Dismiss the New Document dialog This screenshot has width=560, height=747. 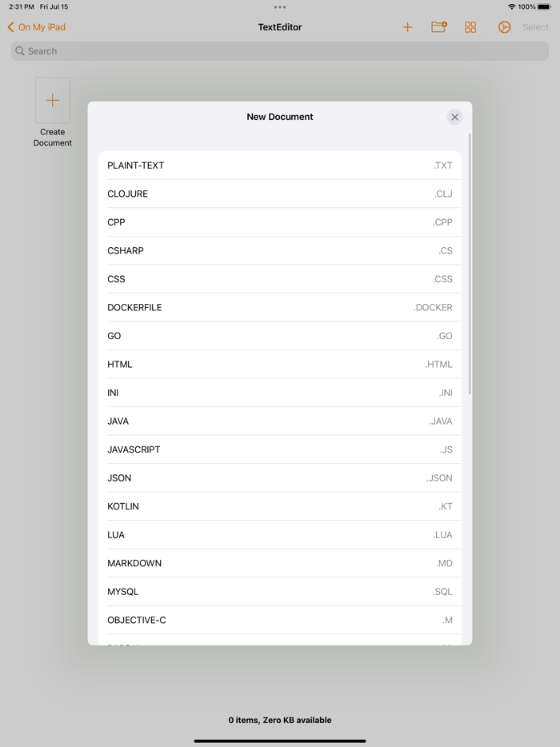[454, 117]
